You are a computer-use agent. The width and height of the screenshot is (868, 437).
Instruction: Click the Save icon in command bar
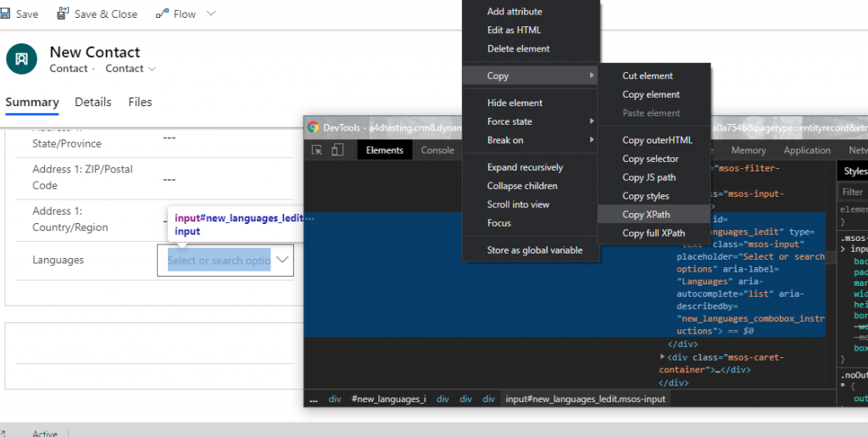(4, 14)
